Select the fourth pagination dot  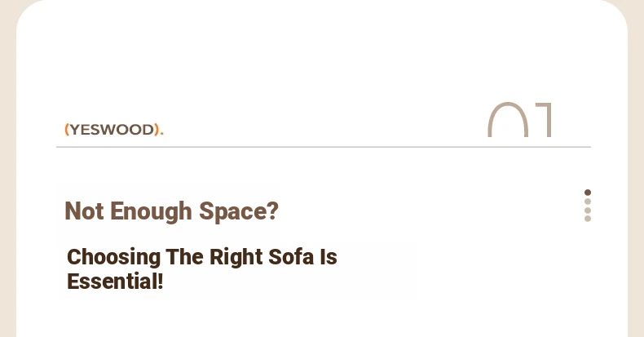[588, 219]
